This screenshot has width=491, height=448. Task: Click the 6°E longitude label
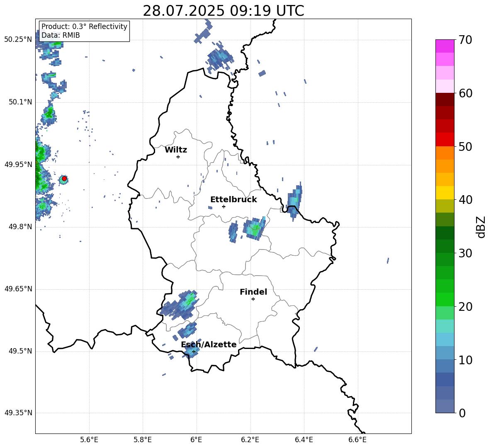196,440
